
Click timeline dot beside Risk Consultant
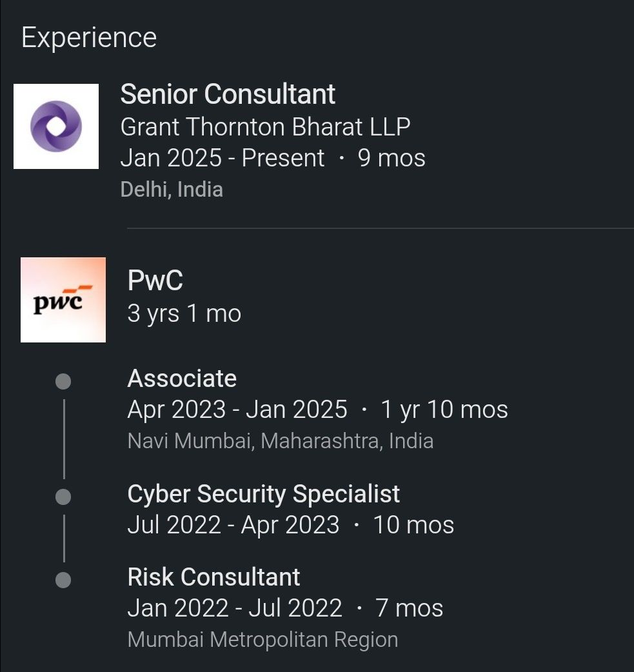pos(63,580)
